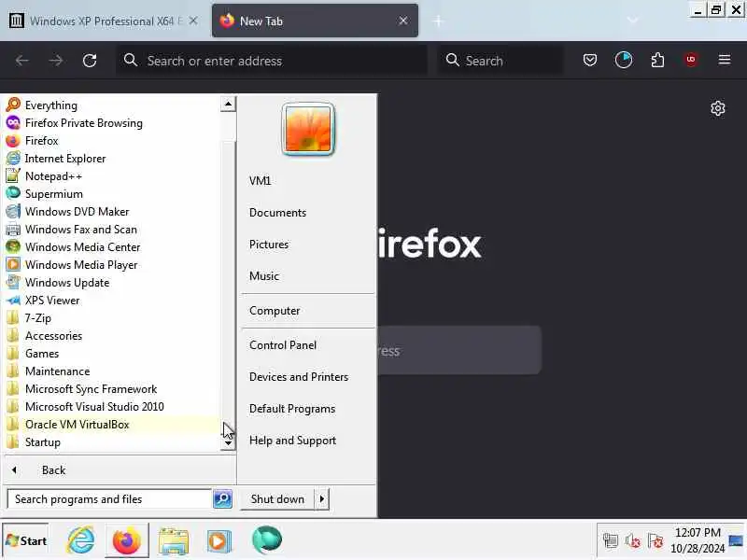Open Media Player from taskbar
This screenshot has width=747, height=560.
pyautogui.click(x=219, y=540)
